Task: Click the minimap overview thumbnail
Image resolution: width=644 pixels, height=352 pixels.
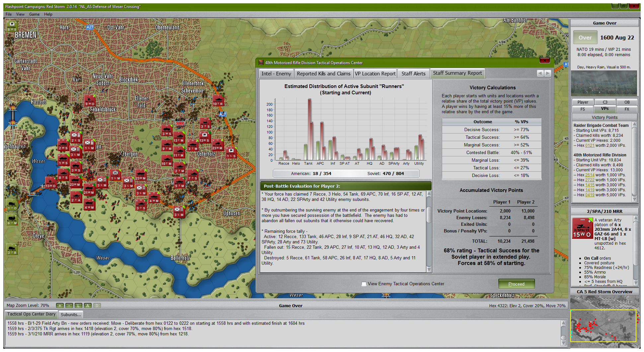Action: 604,322
